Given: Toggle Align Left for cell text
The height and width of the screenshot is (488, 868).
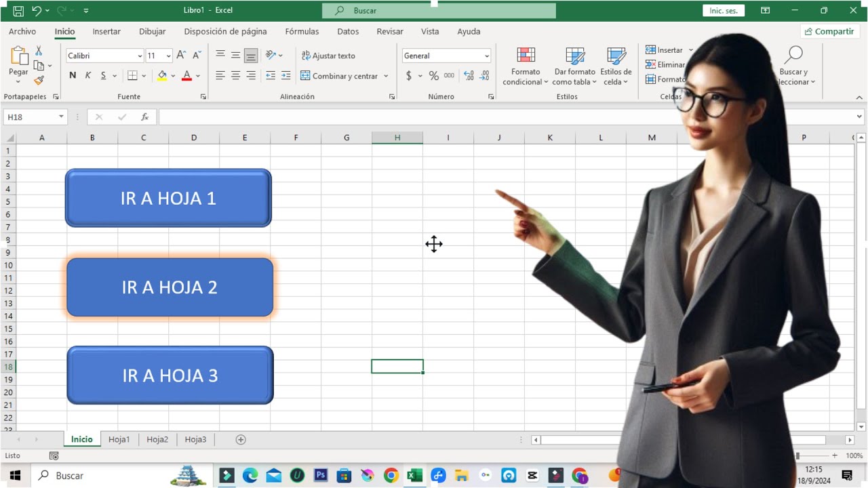Looking at the screenshot, I should click(220, 76).
